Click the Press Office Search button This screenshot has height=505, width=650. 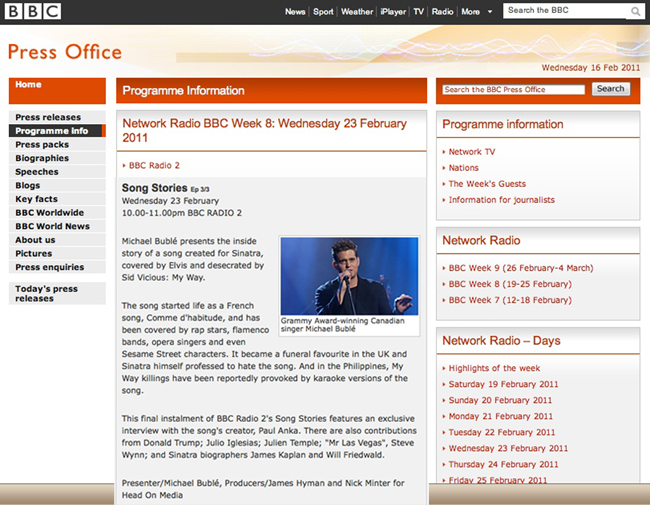[x=611, y=89]
